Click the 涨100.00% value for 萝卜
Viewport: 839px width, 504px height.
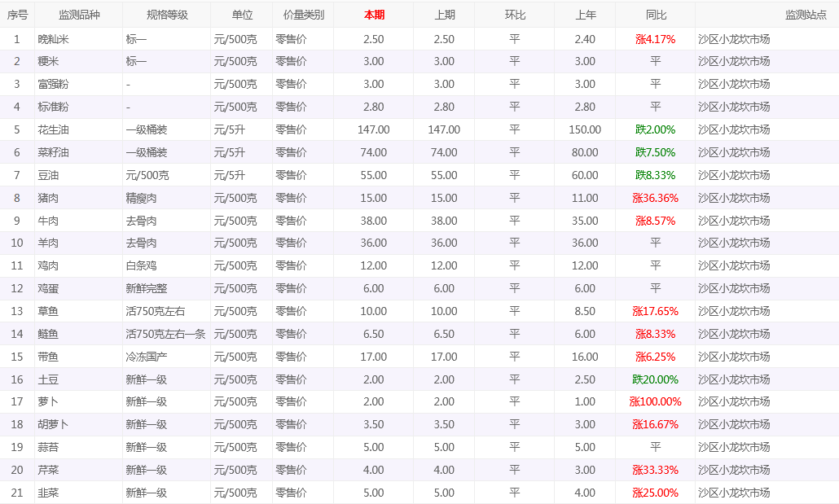(x=656, y=401)
